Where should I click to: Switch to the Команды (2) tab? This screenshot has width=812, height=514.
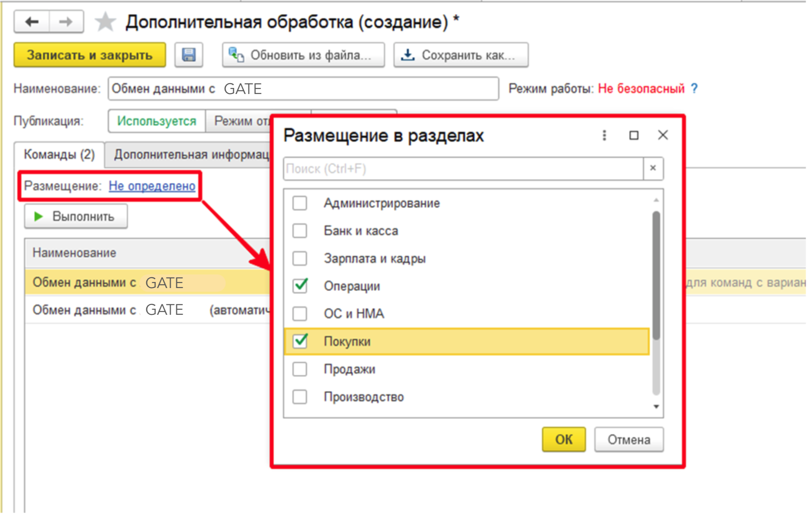(59, 154)
